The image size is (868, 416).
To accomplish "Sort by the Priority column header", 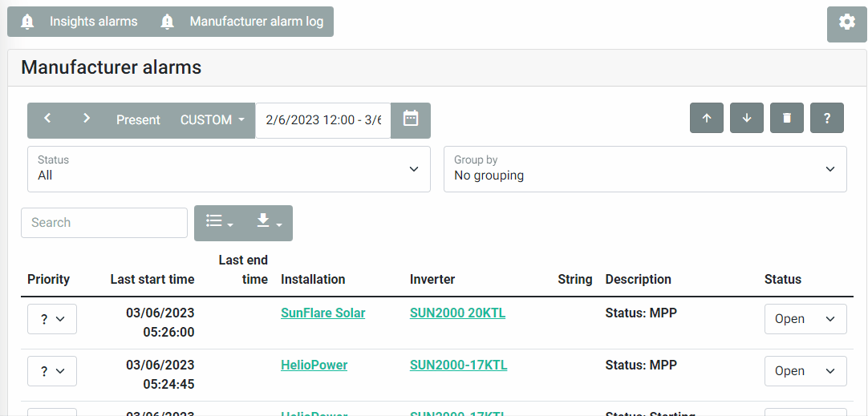I will point(49,280).
